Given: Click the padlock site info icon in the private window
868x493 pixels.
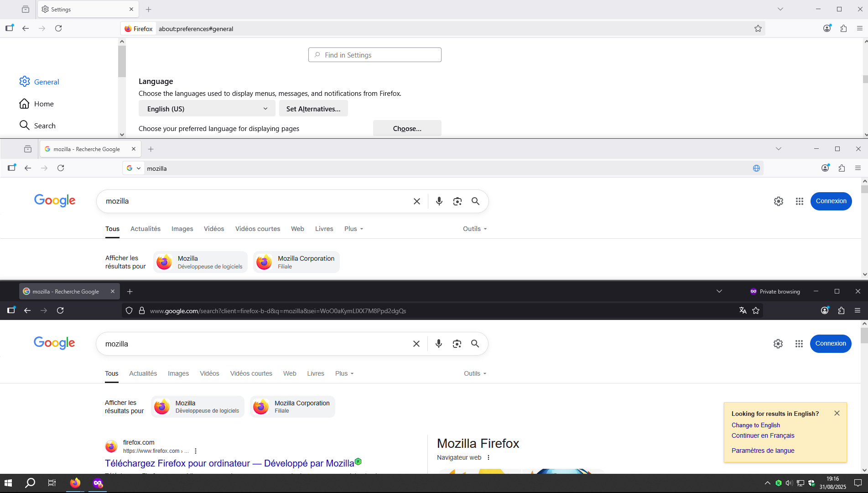Looking at the screenshot, I should (x=142, y=310).
